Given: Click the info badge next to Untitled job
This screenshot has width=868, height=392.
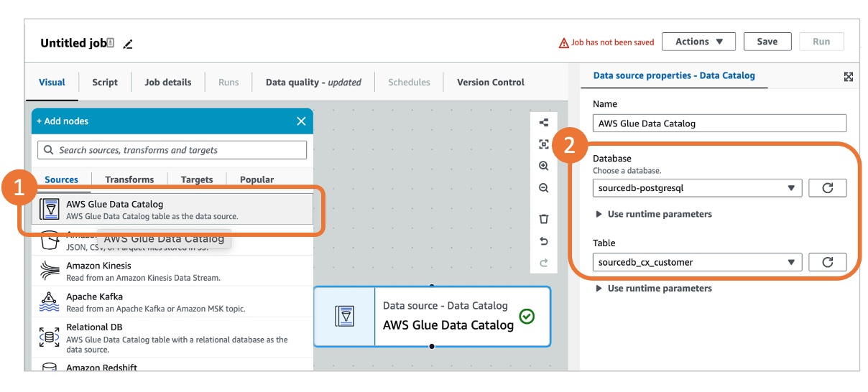Looking at the screenshot, I should (x=111, y=43).
